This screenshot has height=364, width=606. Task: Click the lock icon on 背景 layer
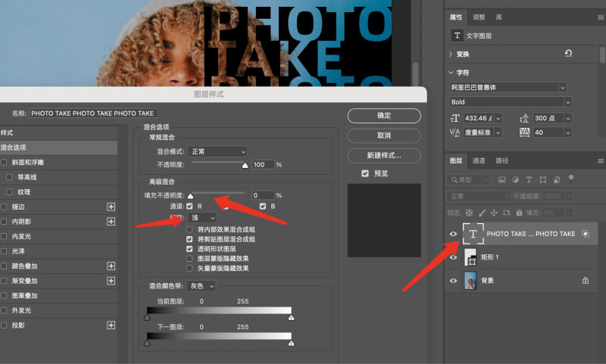[x=584, y=280]
